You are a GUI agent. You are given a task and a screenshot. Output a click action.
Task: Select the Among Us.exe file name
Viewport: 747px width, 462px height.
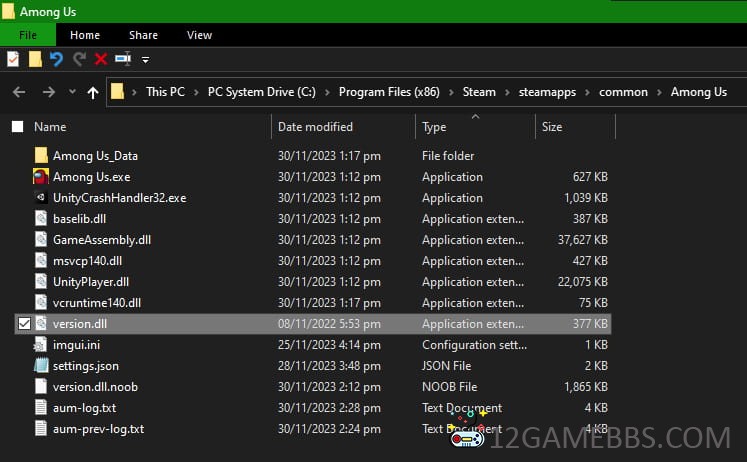point(91,177)
